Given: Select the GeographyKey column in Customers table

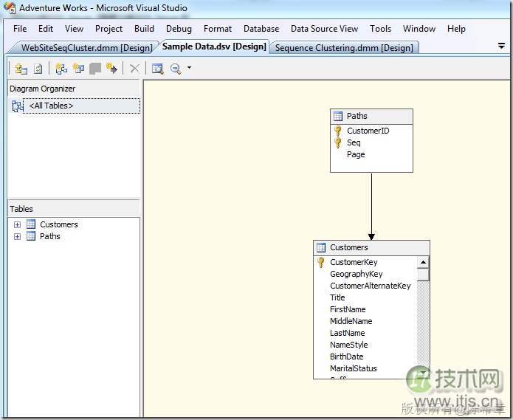Looking at the screenshot, I should pos(356,274).
